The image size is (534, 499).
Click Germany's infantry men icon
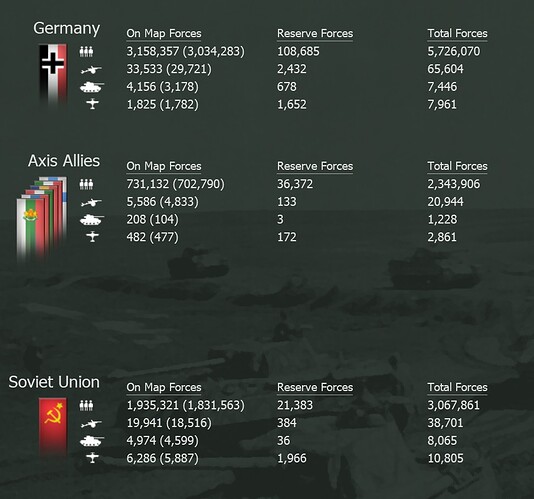tap(86, 51)
